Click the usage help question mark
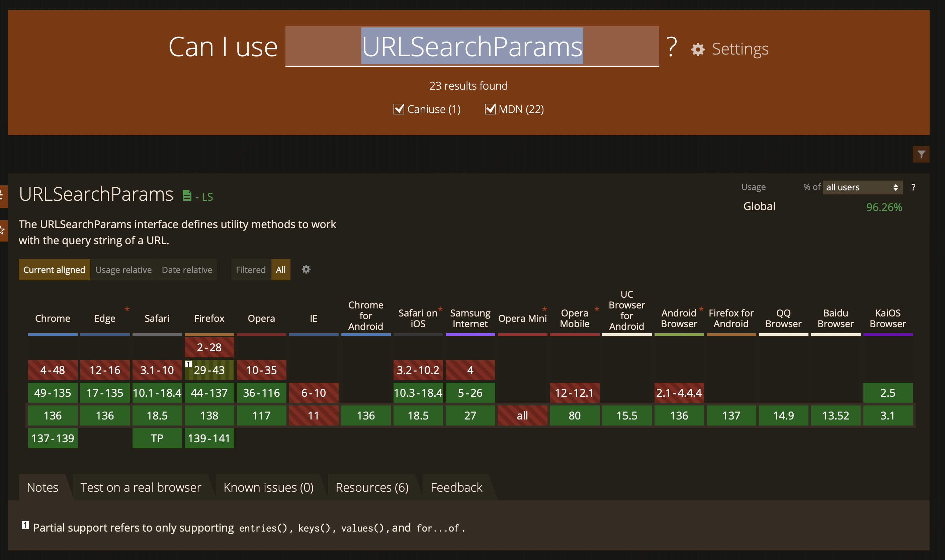Screen dimensions: 945x560 [913, 187]
